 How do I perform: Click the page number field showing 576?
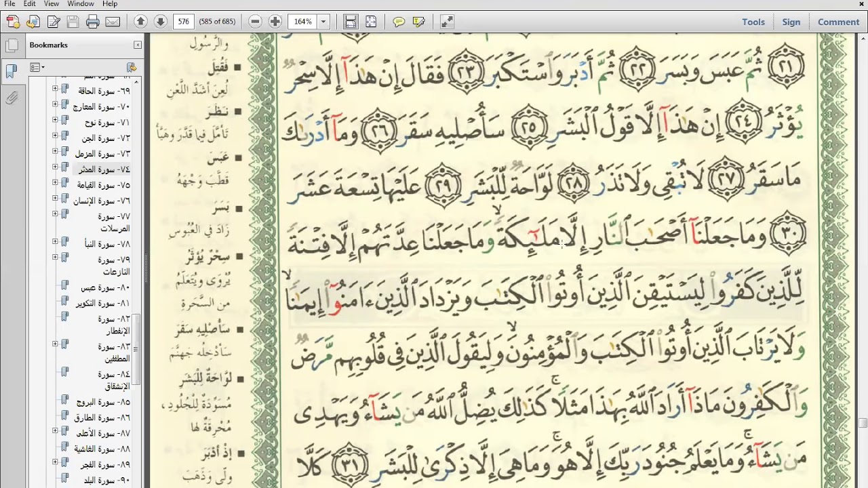click(182, 22)
